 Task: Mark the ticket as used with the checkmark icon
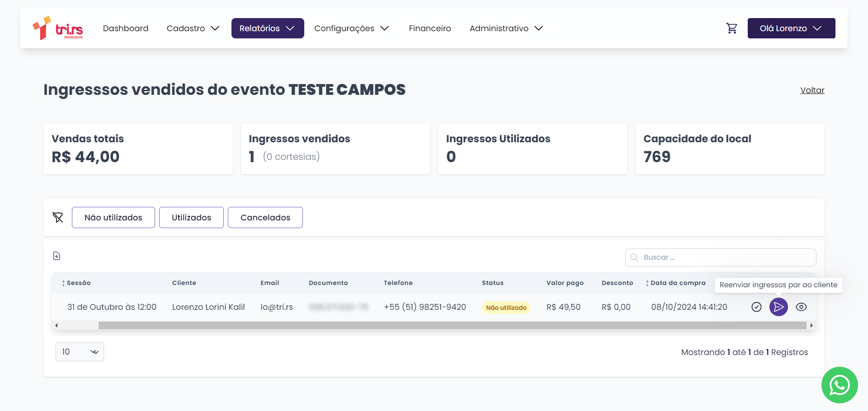(756, 307)
